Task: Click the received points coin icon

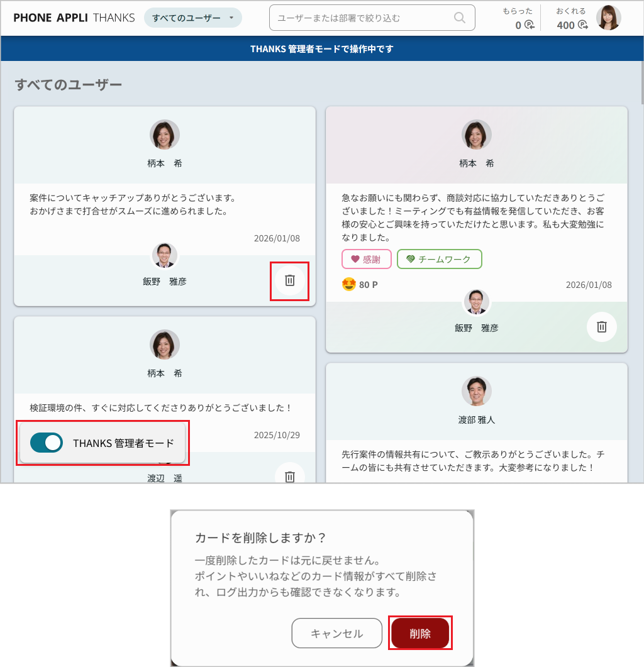Action: point(529,25)
